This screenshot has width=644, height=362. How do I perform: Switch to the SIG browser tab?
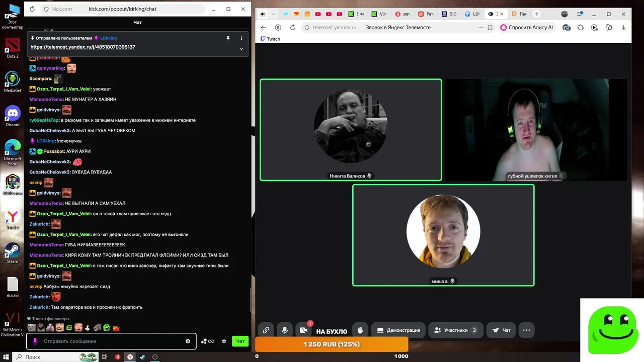[x=449, y=14]
